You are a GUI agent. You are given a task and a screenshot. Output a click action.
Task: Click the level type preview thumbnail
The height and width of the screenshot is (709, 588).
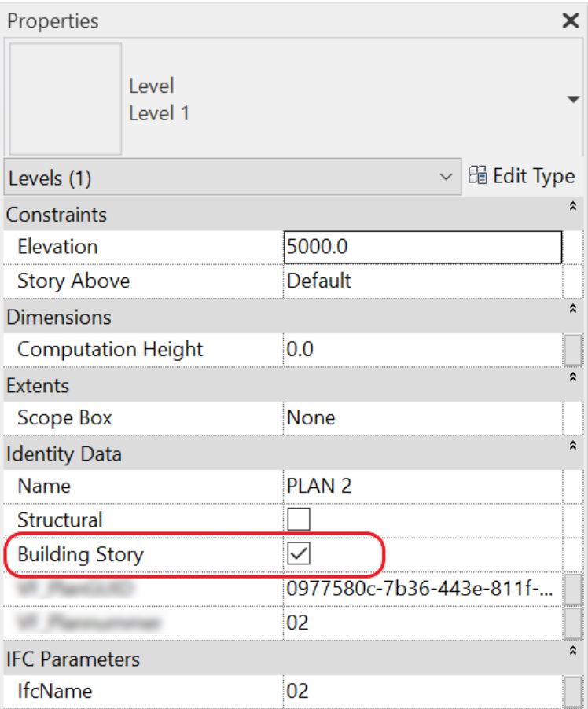tap(65, 99)
